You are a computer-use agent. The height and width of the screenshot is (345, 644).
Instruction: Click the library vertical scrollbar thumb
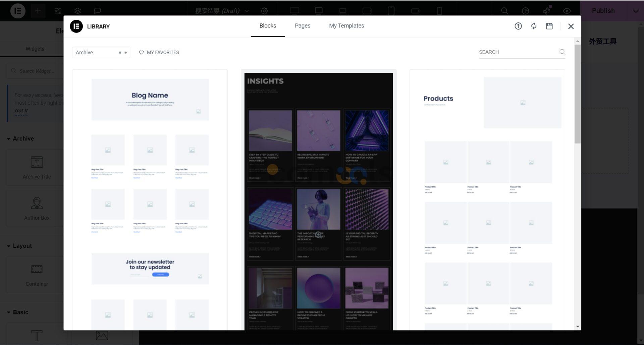tap(578, 94)
